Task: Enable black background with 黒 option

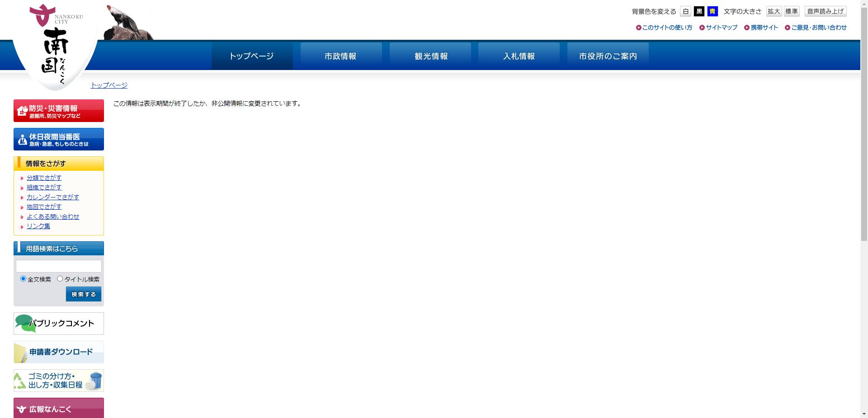Action: tap(699, 11)
